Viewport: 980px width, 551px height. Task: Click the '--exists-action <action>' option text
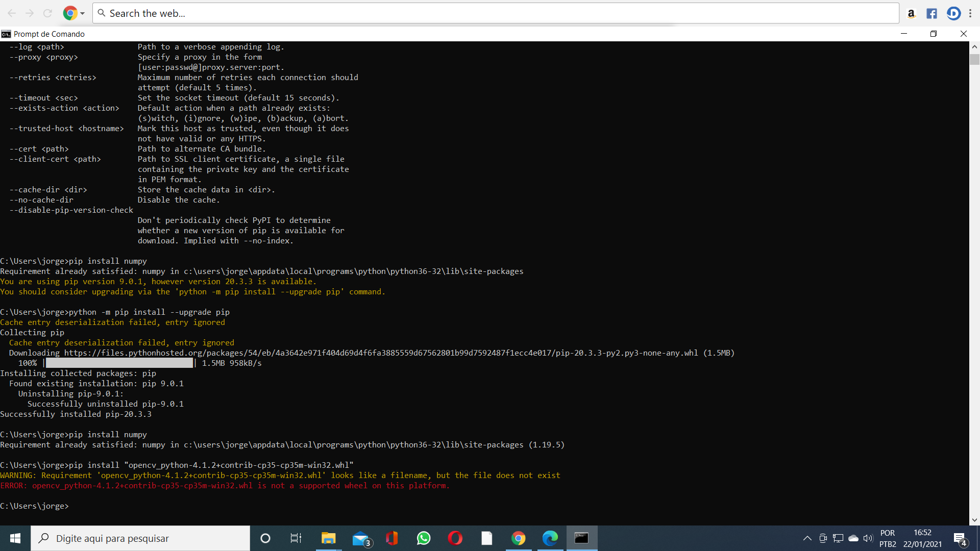coord(64,108)
